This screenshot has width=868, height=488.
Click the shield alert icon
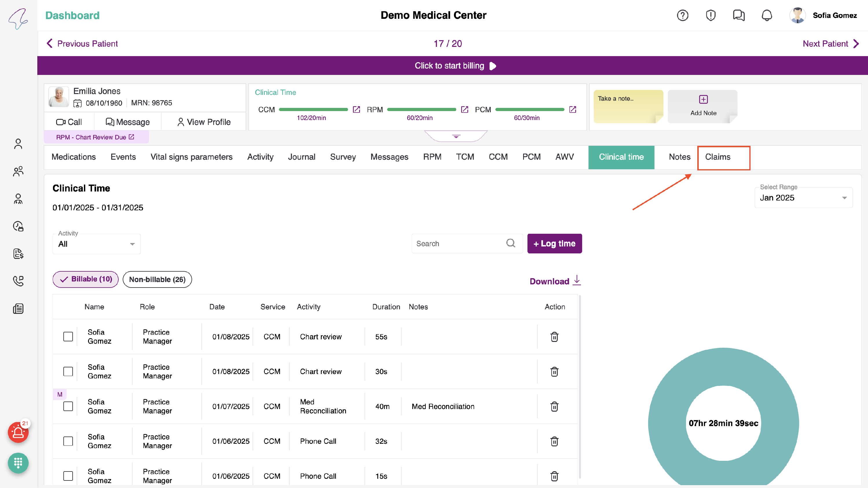(710, 16)
